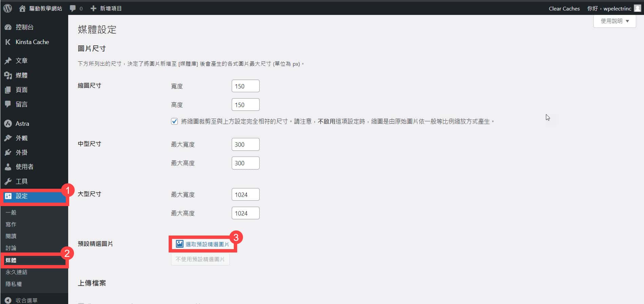Screen dimensions: 644x304
Task: Click the 媒體 media library icon in main menu
Action: [8, 75]
